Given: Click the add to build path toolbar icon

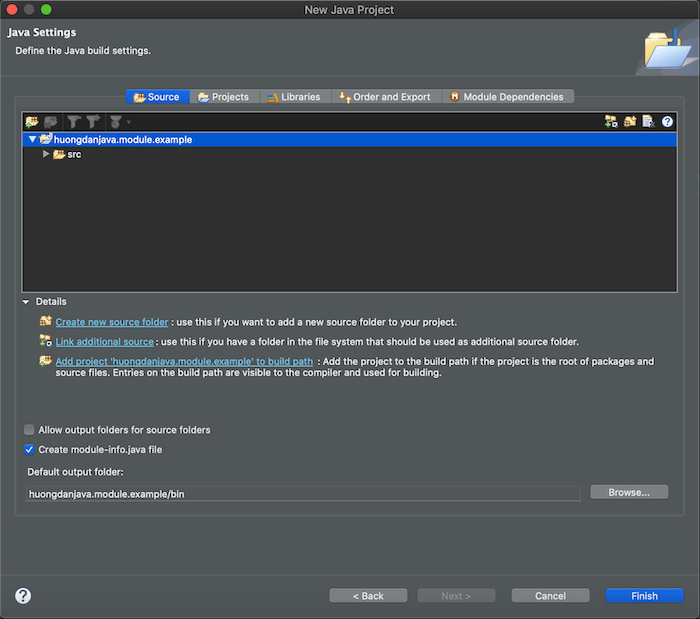Looking at the screenshot, I should click(x=32, y=121).
